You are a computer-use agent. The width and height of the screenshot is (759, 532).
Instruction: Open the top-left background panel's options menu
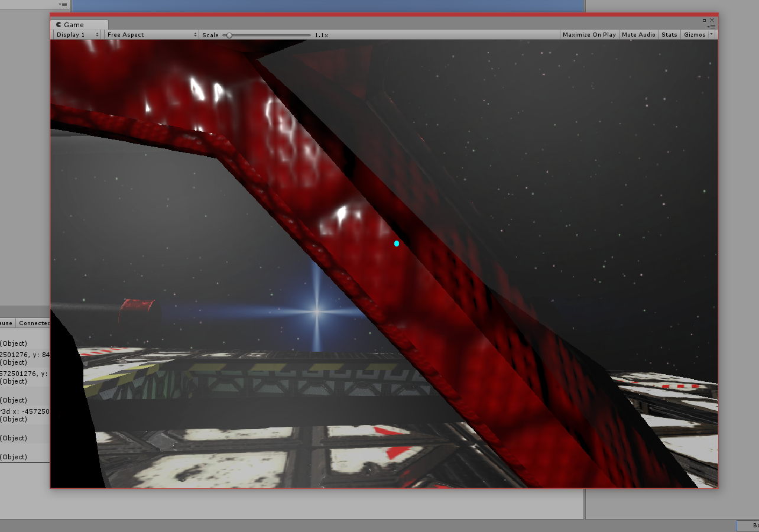63,4
